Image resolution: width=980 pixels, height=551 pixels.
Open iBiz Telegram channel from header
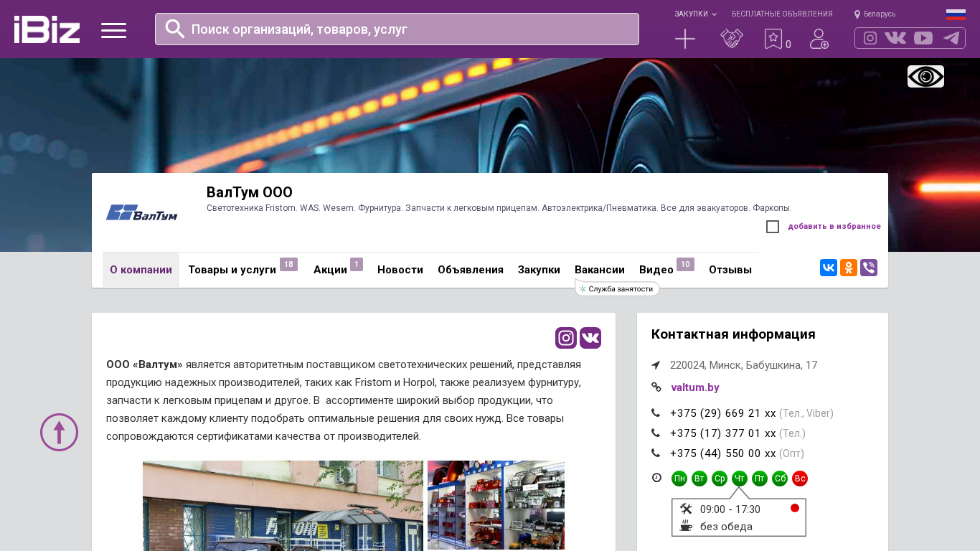pos(951,38)
